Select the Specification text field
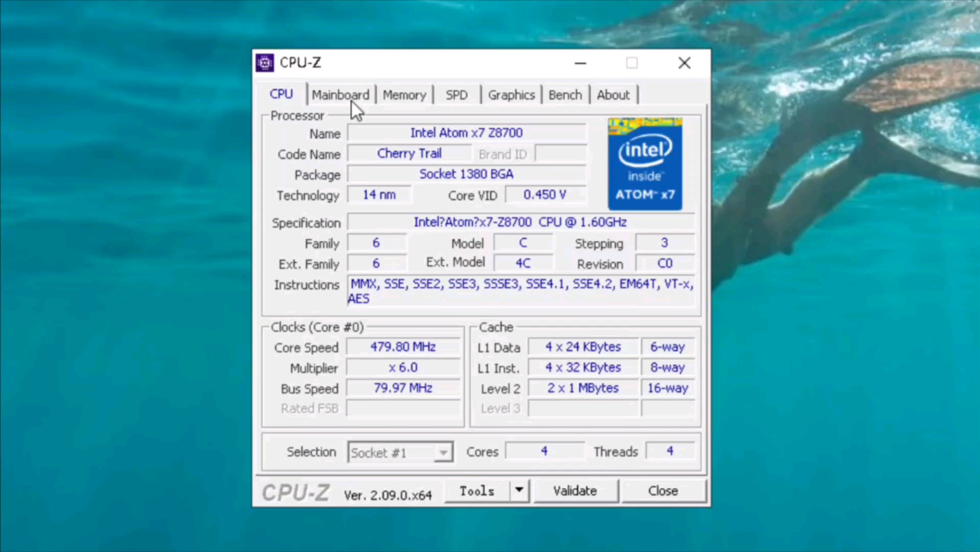Screen dimensions: 980x552 coord(520,222)
